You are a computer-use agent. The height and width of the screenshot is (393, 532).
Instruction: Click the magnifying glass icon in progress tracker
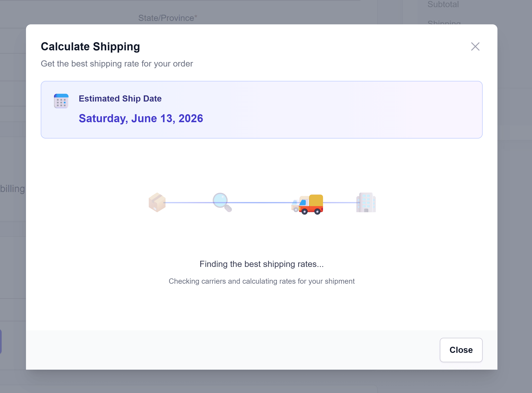(222, 202)
